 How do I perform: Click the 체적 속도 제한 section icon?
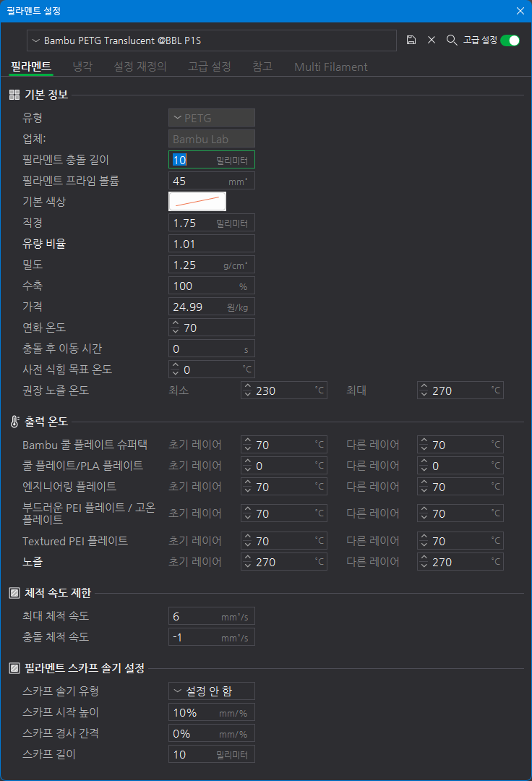tap(14, 593)
